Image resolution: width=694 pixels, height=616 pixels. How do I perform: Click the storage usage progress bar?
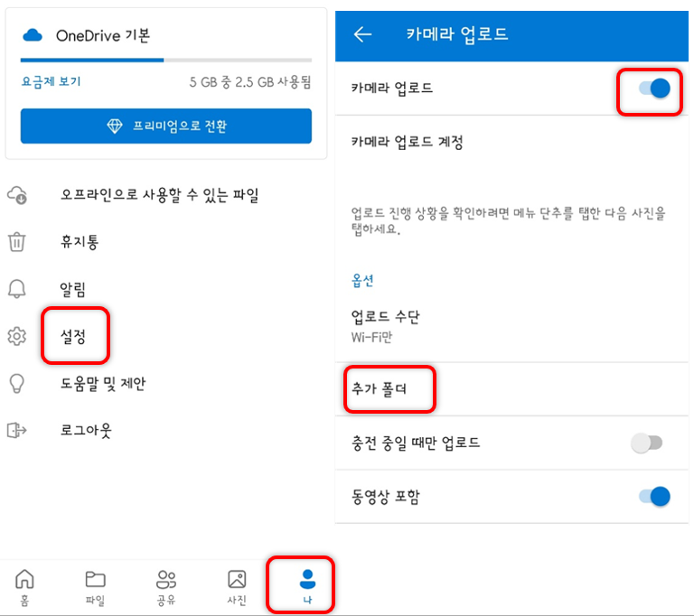click(x=166, y=60)
